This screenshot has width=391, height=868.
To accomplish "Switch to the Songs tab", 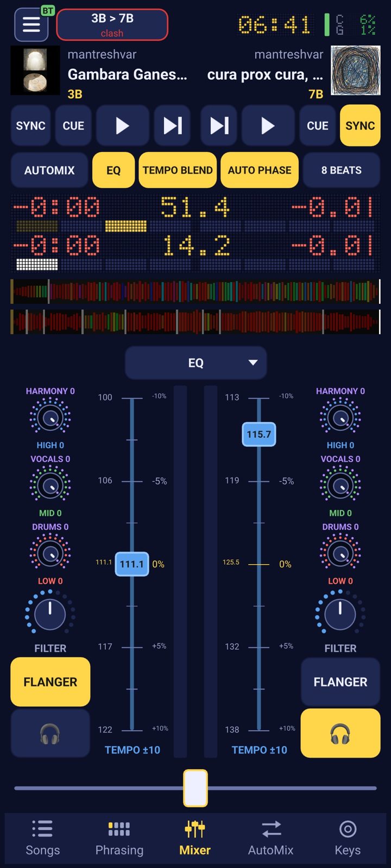I will [43, 838].
